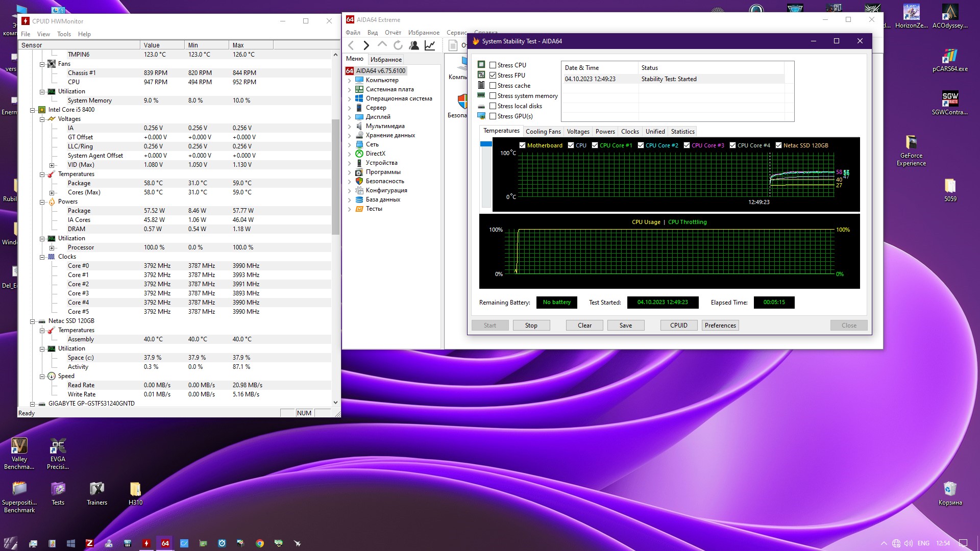
Task: Click the AIDA64 user profile toolbar icon
Action: 414,45
